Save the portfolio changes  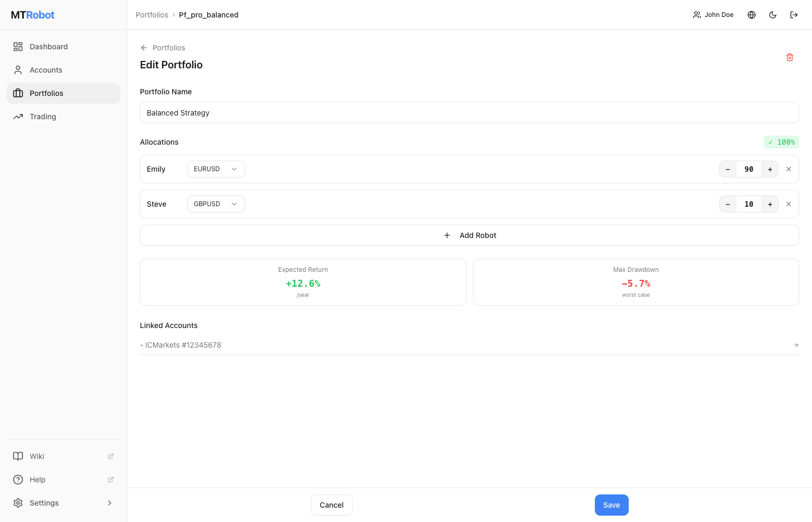(x=611, y=505)
